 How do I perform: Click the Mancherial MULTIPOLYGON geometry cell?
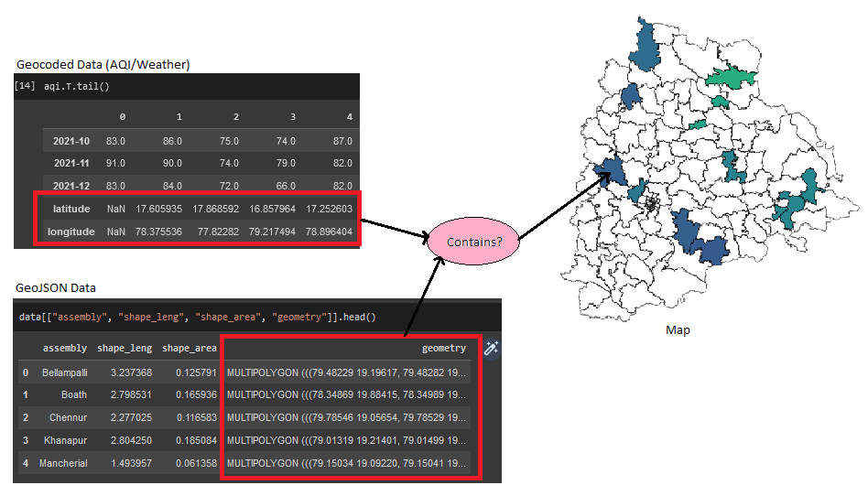pos(346,463)
